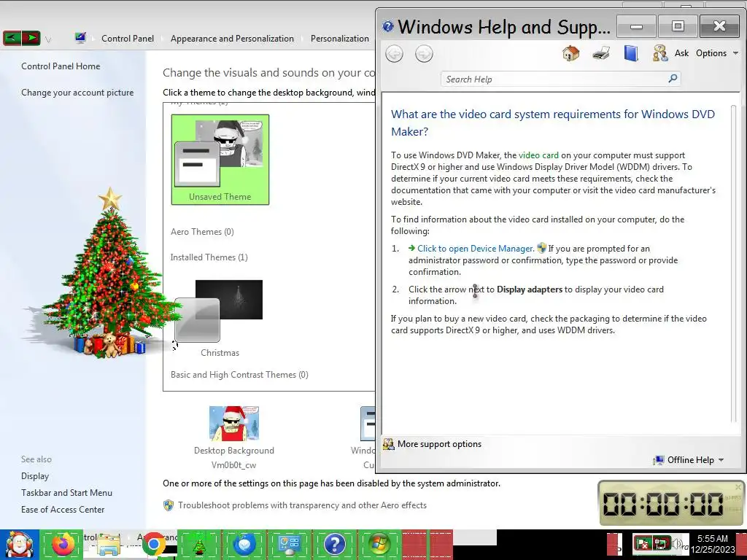Screen dimensions: 747x560
Task: Click the Santa Start button on taskbar
Action: point(19,545)
